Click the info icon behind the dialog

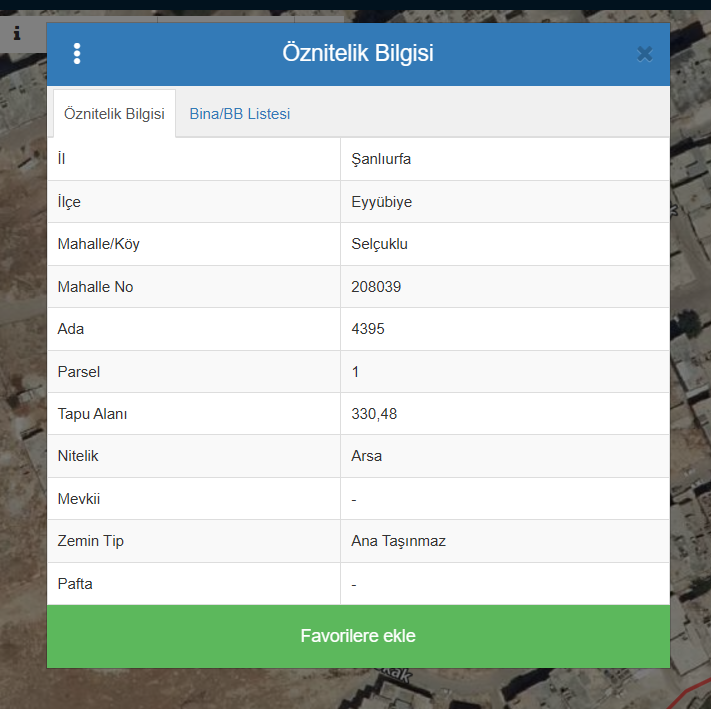pos(17,33)
